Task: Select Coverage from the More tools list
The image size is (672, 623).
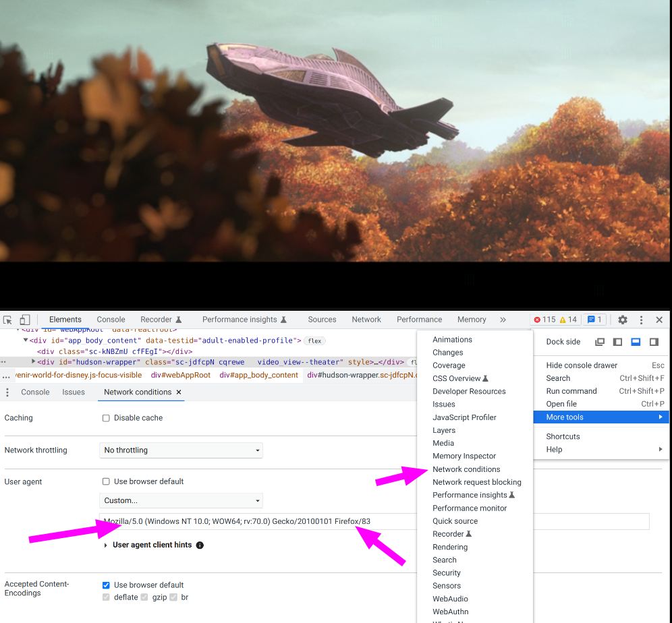Action: (475, 365)
